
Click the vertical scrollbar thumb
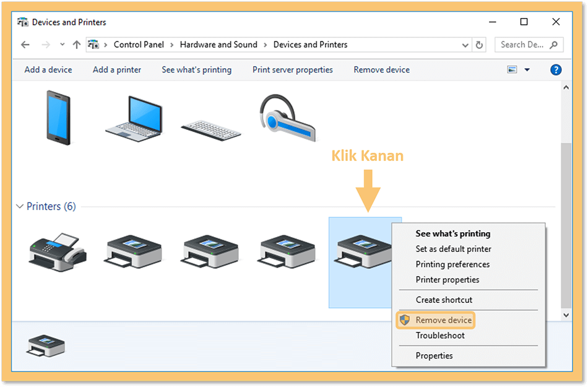pyautogui.click(x=566, y=225)
